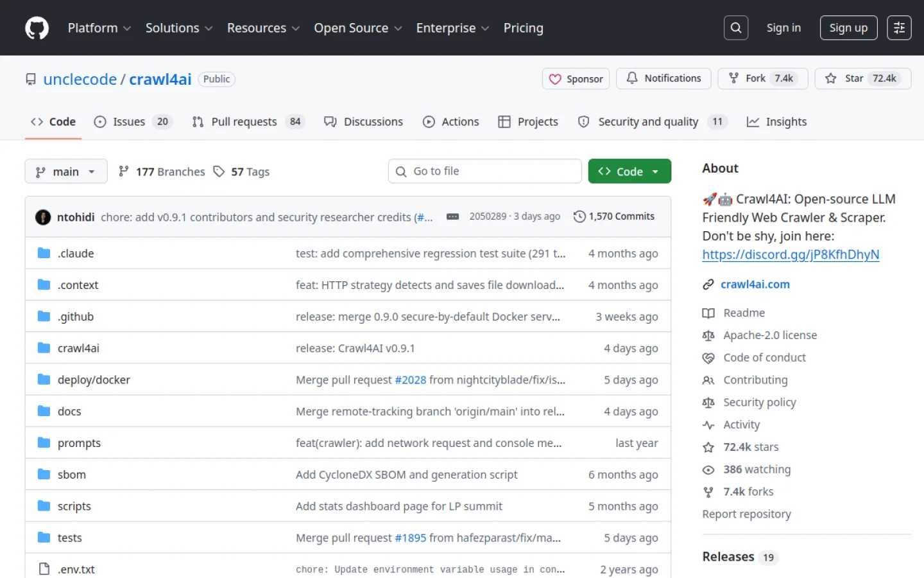Open the Releases section heading
Screen dimensions: 924x578
pos(728,557)
